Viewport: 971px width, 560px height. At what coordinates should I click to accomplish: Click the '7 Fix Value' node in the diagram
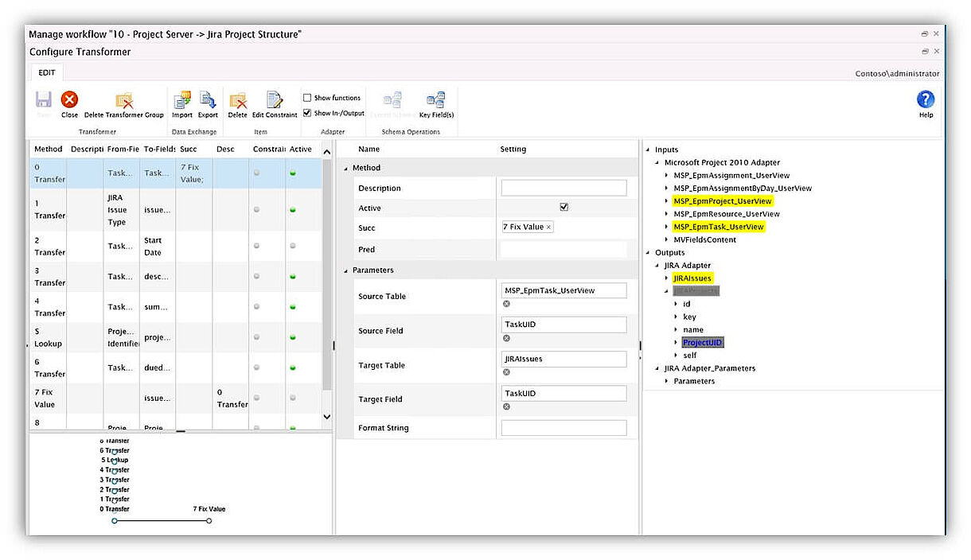(x=209, y=521)
